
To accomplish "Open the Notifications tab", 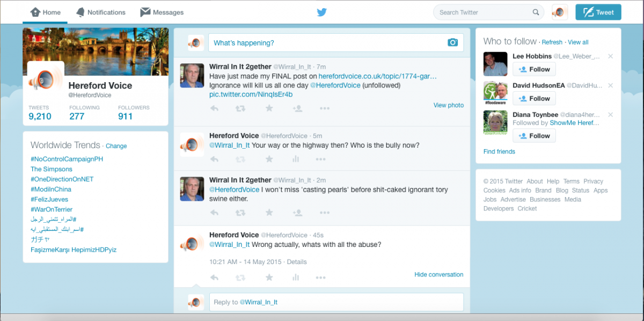I will (x=100, y=12).
